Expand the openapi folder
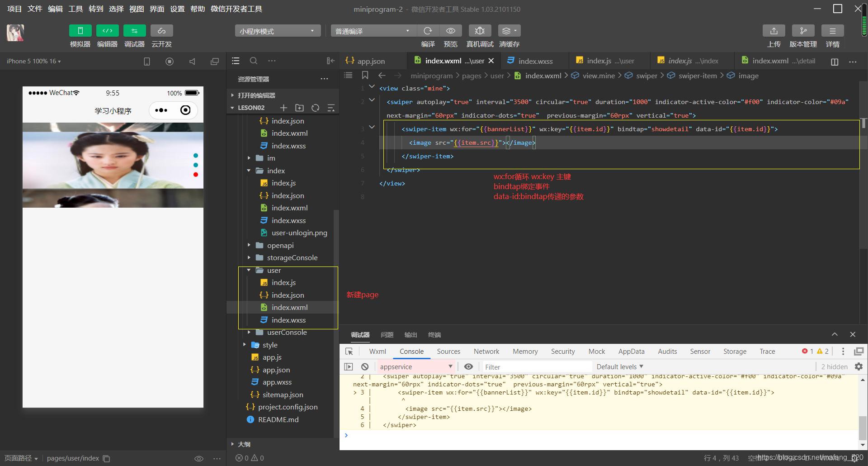 coord(249,245)
